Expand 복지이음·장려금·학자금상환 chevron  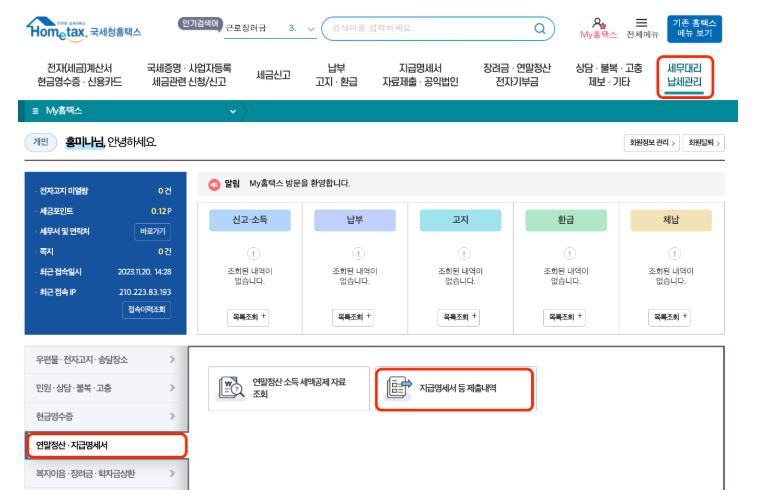coord(172,473)
